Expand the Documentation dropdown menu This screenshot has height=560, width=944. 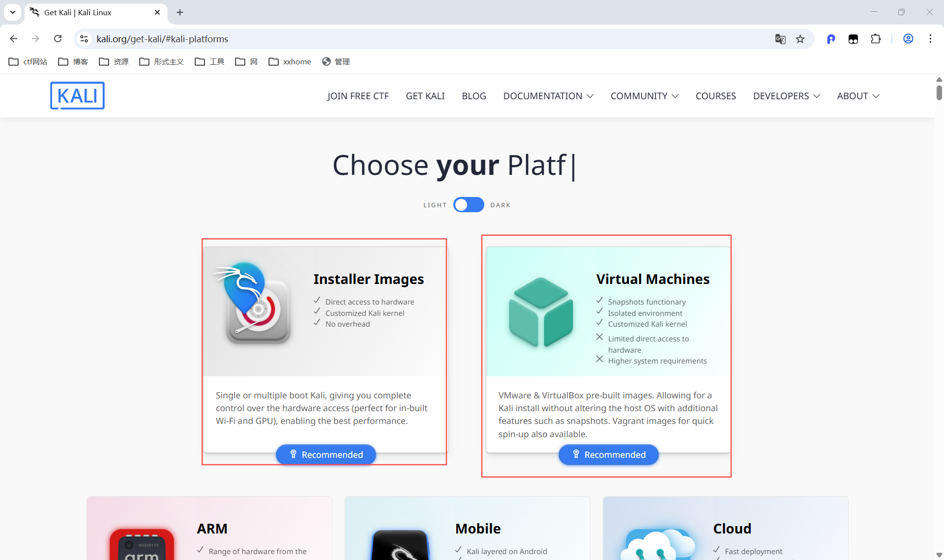pyautogui.click(x=548, y=96)
